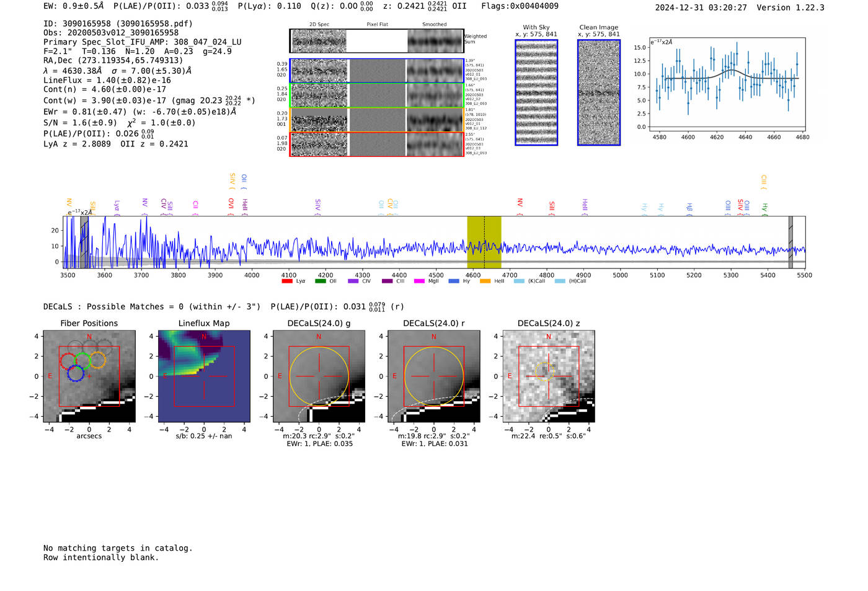Click the 'arcsecs' axis label

89,436
